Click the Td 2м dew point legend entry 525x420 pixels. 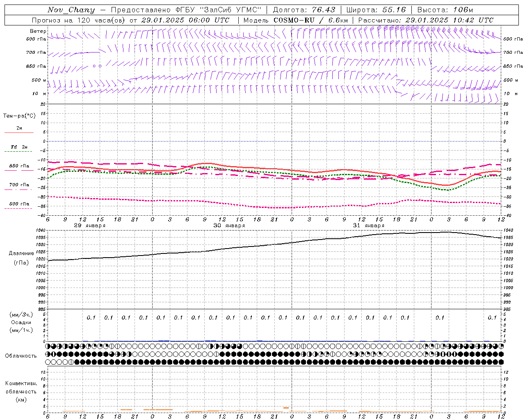19,147
